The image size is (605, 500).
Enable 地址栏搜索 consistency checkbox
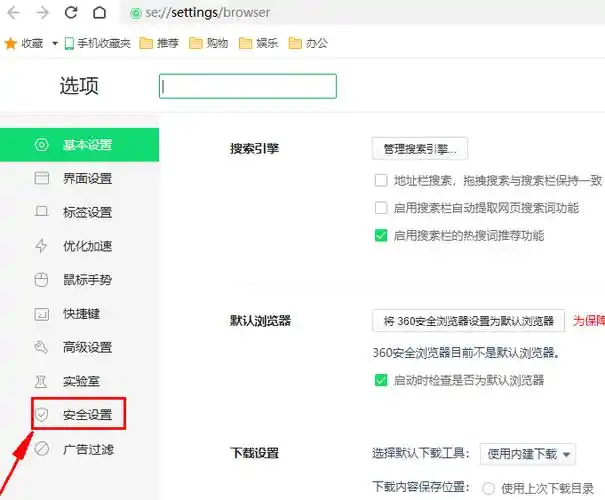[x=380, y=181]
